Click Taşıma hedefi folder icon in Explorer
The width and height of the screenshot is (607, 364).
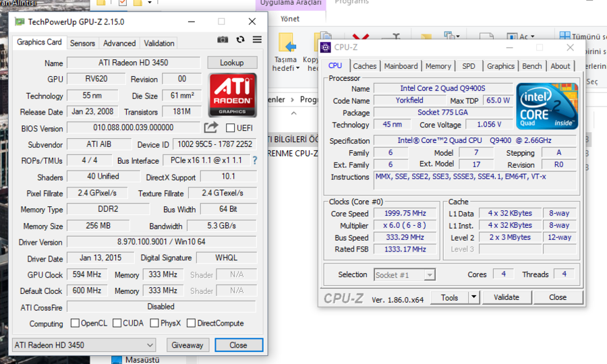coord(287,43)
